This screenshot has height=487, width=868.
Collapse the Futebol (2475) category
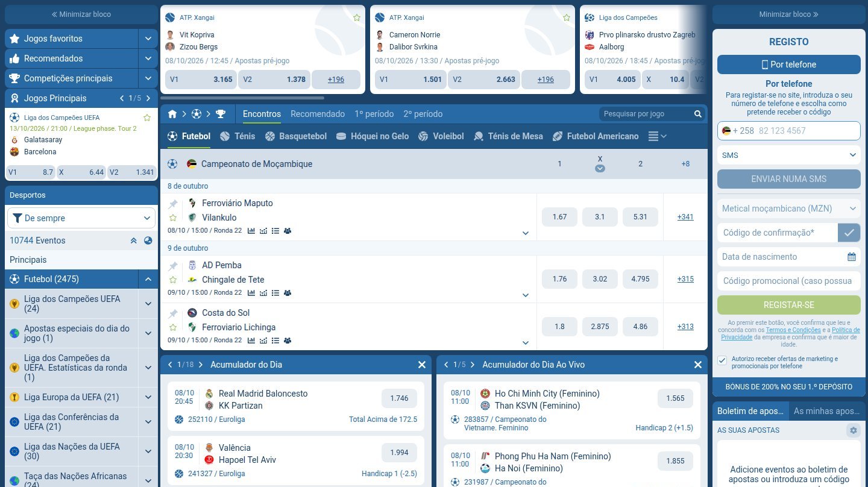coord(148,279)
